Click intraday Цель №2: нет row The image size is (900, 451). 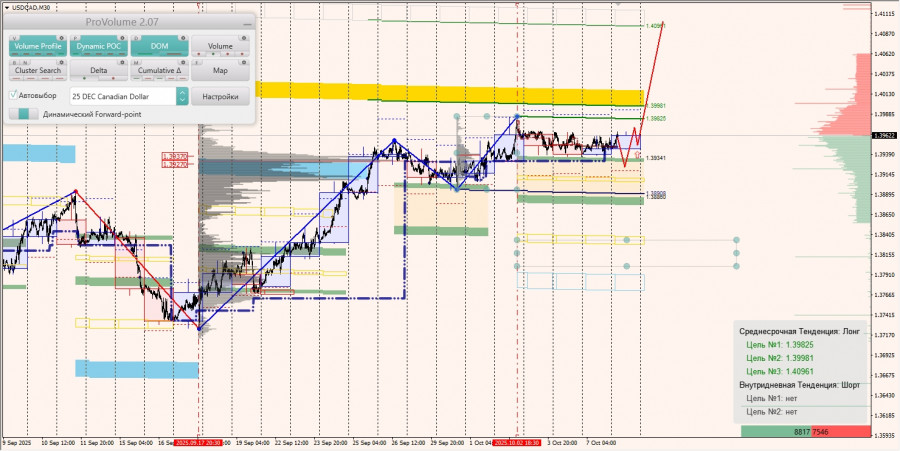coord(771,411)
